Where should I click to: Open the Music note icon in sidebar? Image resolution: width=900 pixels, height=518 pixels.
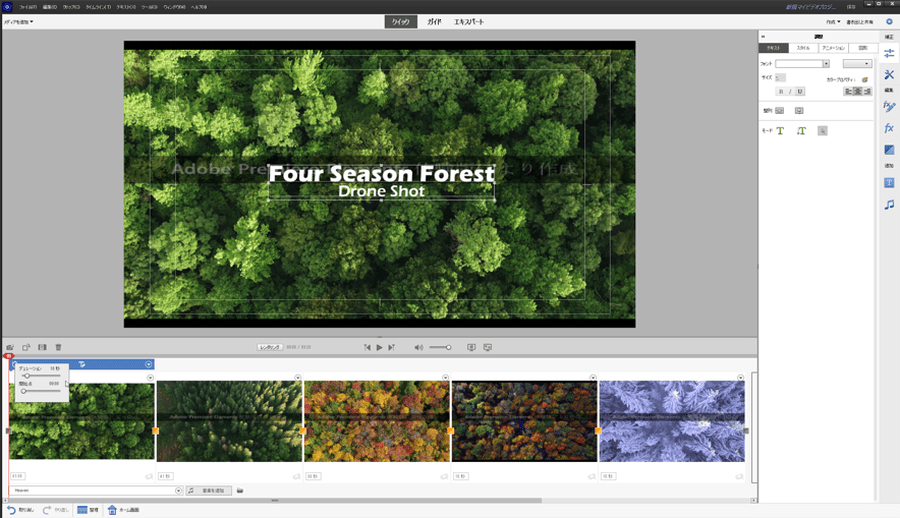click(889, 204)
